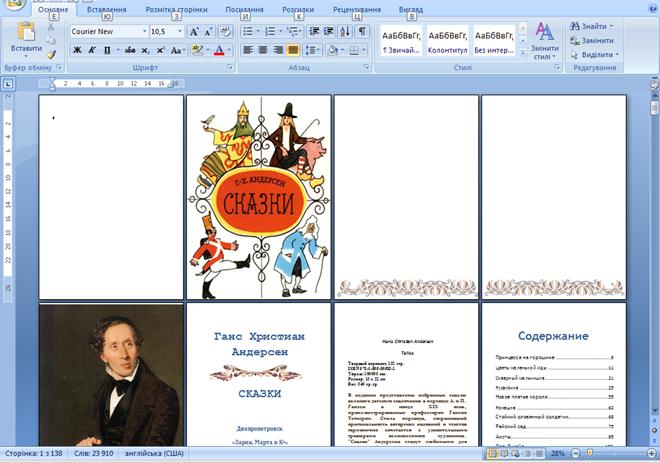Open the font size 10,5 dropdown
This screenshot has height=463, width=660.
coord(180,32)
